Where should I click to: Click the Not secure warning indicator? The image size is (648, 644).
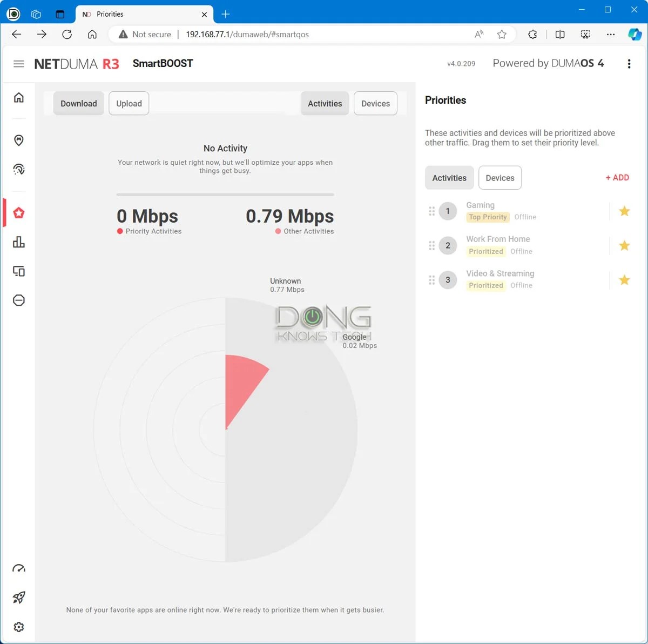click(x=145, y=34)
